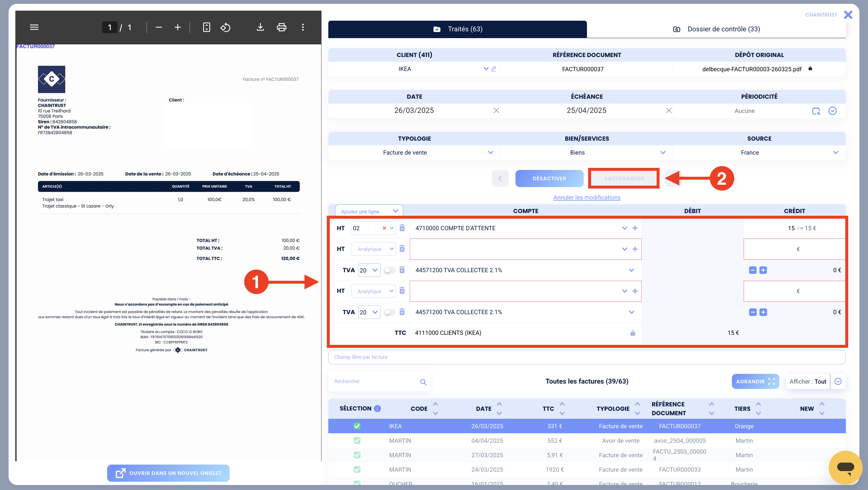Select the FACTUR000033 invoice row

click(x=587, y=469)
